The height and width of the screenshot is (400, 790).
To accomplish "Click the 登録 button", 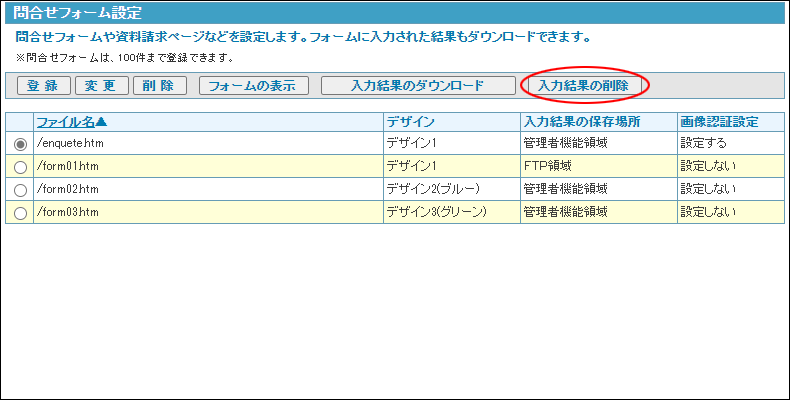I will click(x=43, y=86).
